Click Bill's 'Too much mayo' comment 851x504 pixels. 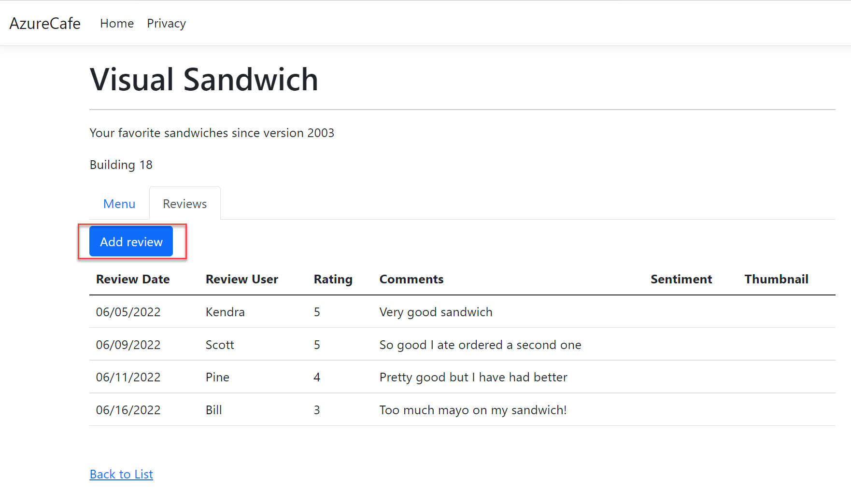[x=473, y=410]
